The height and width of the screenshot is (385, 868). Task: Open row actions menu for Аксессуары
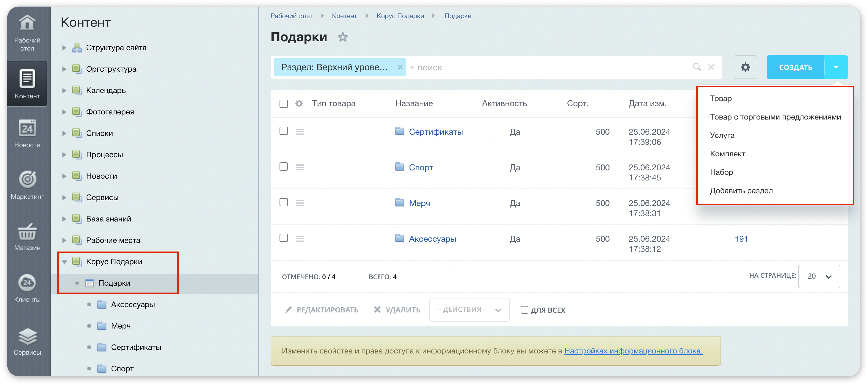coord(300,239)
